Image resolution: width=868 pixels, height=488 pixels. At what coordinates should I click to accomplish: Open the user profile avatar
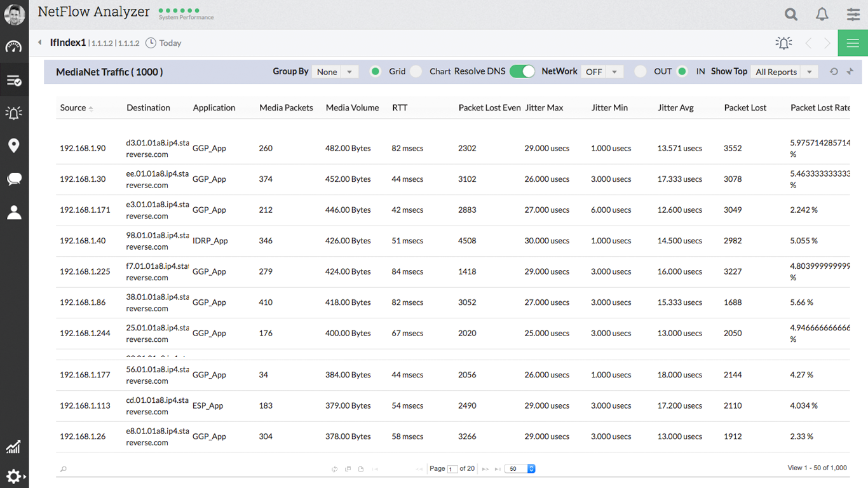(x=15, y=14)
